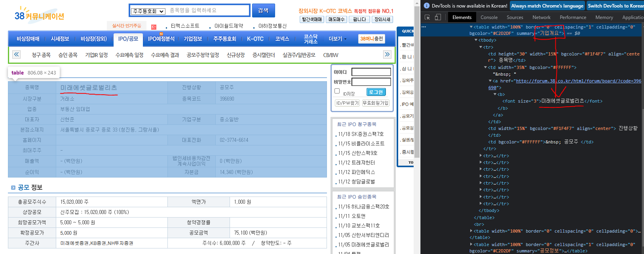The width and height of the screenshot is (644, 254).
Task: Click the 종목명 search input field
Action: coord(208,11)
